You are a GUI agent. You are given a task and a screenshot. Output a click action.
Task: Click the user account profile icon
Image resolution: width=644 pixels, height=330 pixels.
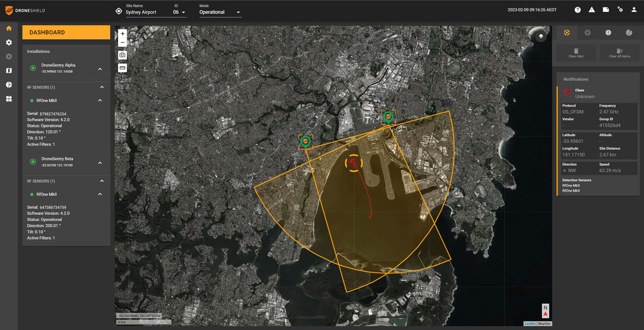click(x=635, y=10)
